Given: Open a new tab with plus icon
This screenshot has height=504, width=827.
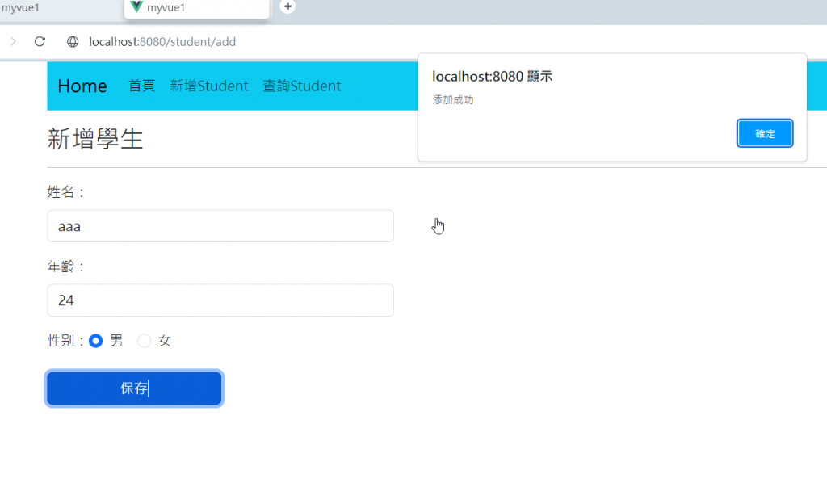Looking at the screenshot, I should [x=288, y=6].
